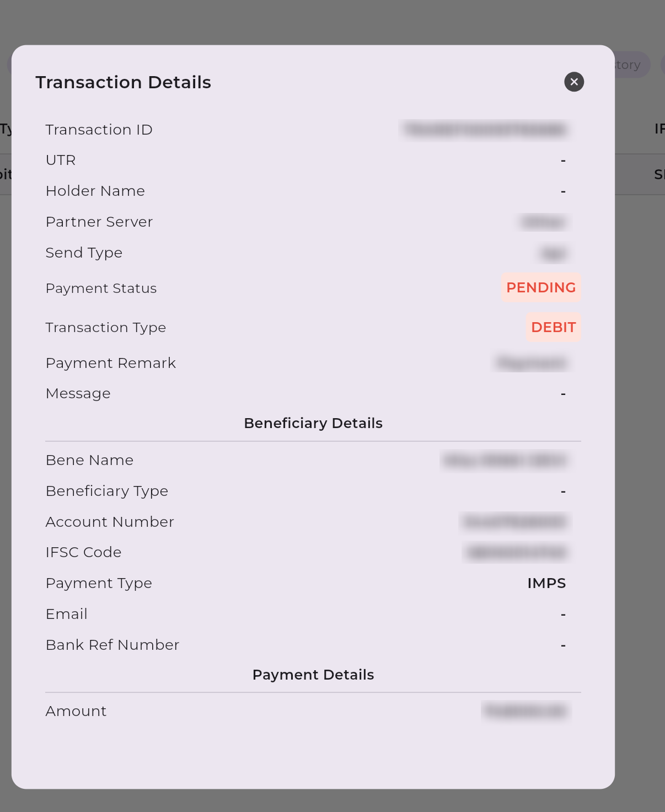Click the partially hidden history tab behind dialog
Viewport: 665px width, 812px height.
(631, 65)
